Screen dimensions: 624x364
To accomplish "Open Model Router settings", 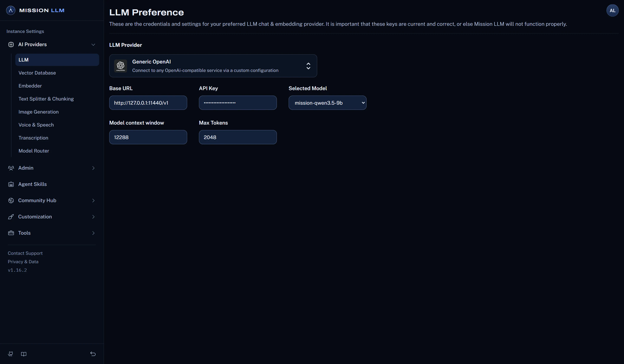I will tap(34, 151).
